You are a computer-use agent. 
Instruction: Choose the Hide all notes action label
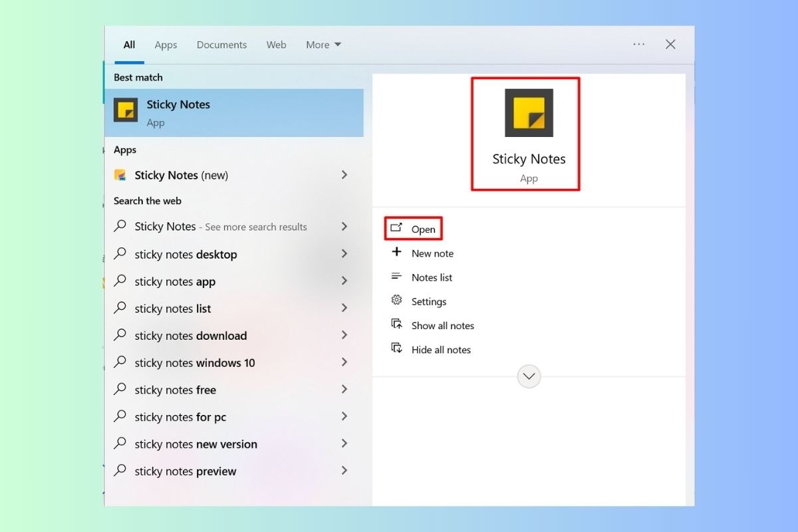441,349
